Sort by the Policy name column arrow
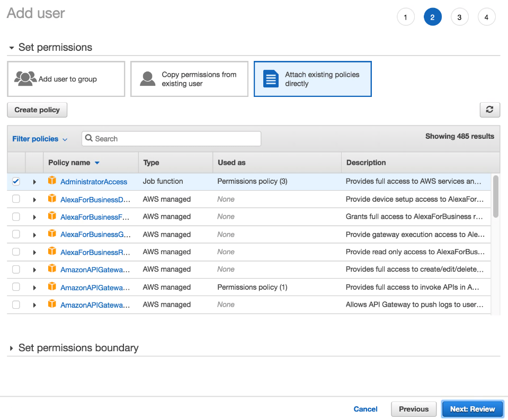508x420 pixels. 97,163
